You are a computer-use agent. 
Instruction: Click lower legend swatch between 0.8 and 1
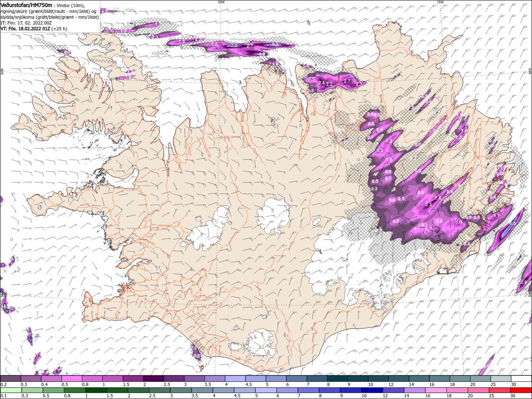tap(74, 390)
